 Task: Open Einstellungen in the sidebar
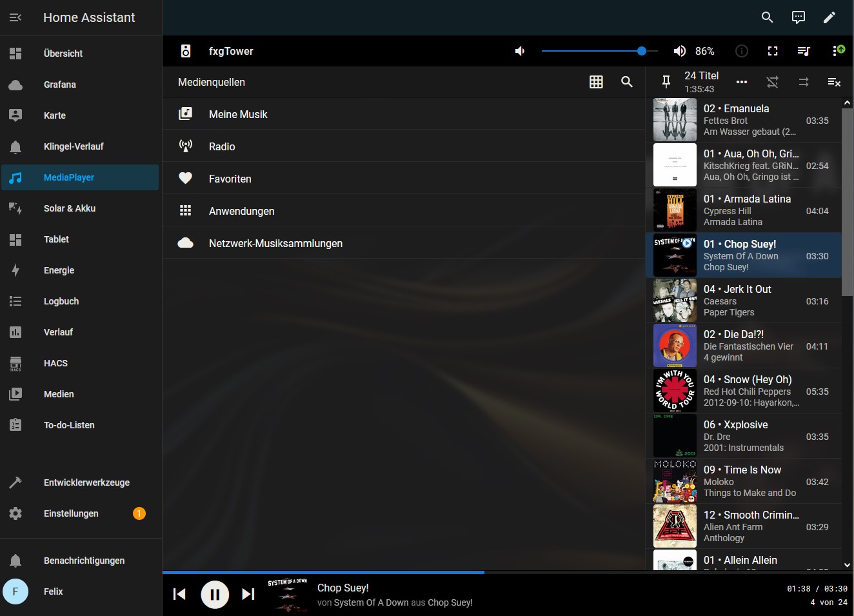[x=71, y=513]
